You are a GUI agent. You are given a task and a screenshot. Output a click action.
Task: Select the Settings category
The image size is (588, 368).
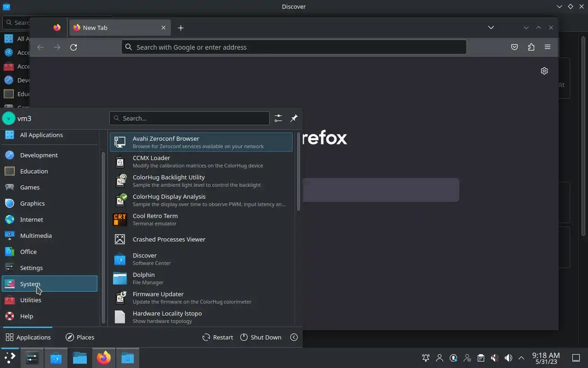pyautogui.click(x=50, y=268)
